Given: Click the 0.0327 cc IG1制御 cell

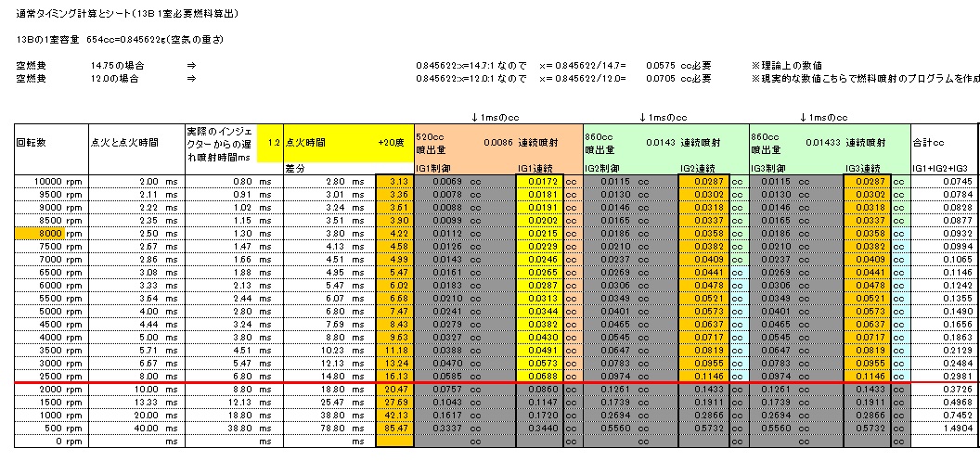Looking at the screenshot, I should 465,338.
